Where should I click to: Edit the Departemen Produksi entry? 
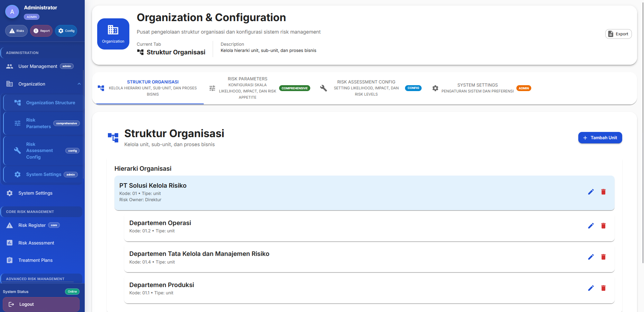pyautogui.click(x=591, y=288)
